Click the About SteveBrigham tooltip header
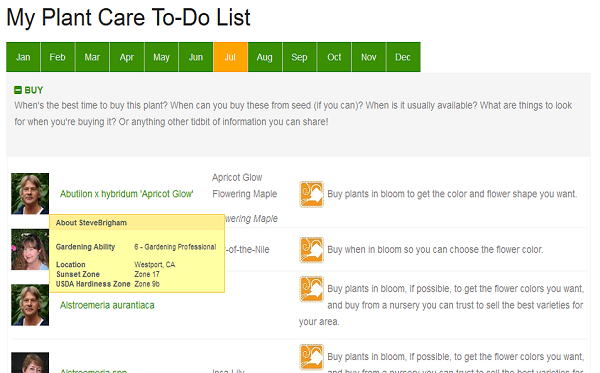Image resolution: width=600 pixels, height=373 pixels. coord(137,223)
